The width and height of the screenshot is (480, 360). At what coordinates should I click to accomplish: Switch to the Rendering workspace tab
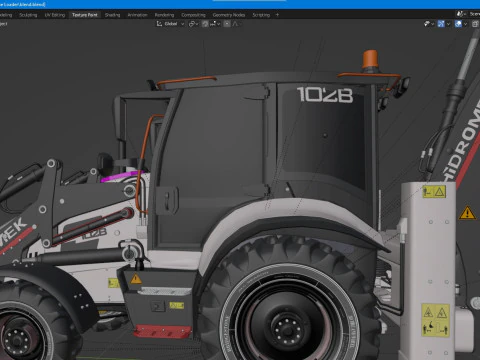tap(164, 15)
